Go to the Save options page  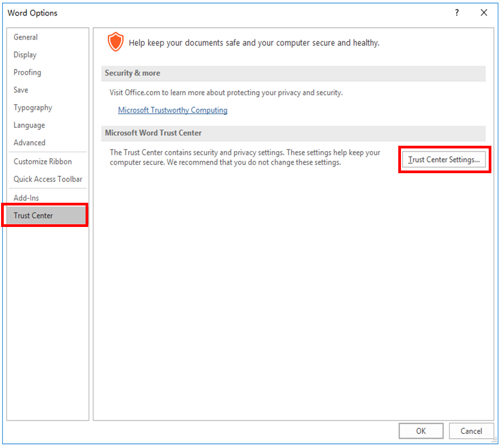(21, 90)
